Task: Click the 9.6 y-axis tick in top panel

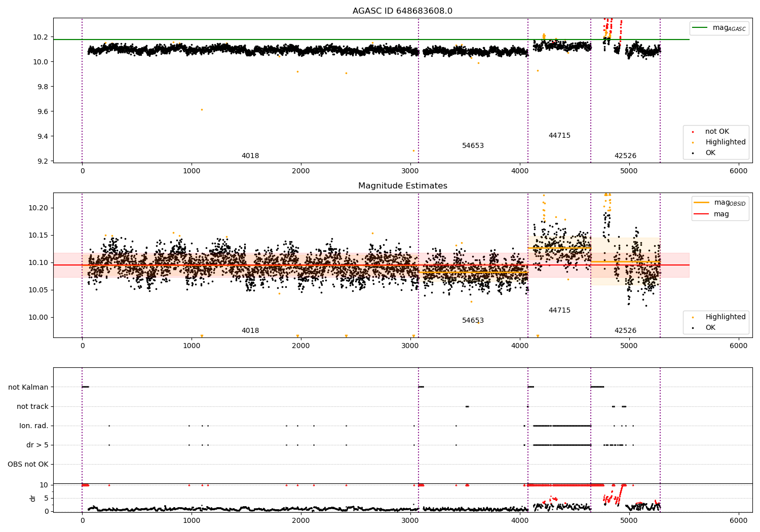Action: tap(42, 111)
